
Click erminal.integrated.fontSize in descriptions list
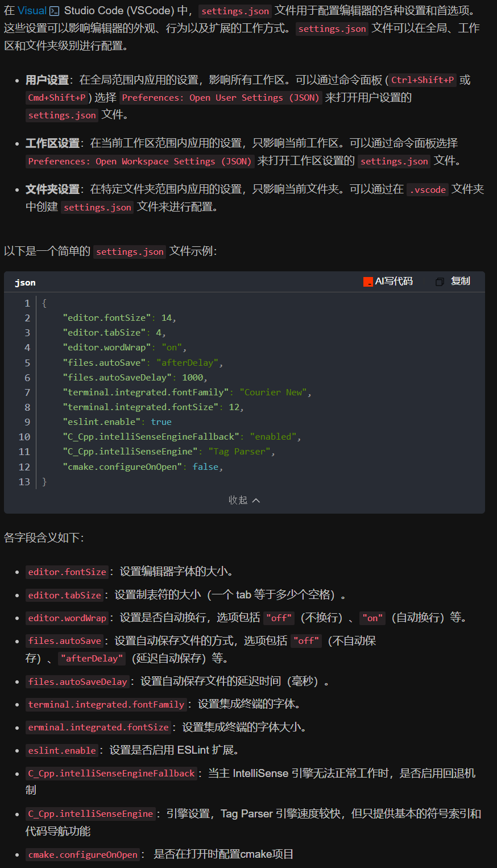tap(98, 728)
